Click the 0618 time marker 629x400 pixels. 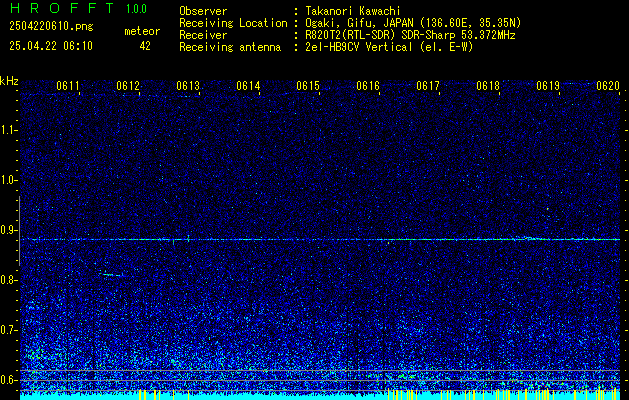[x=488, y=86]
